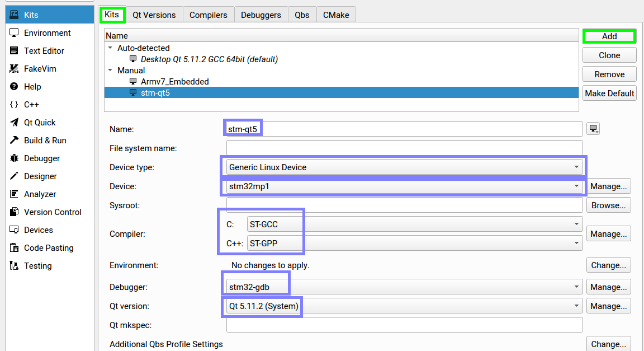This screenshot has width=644, height=351.
Task: Open the kit icon chooser beside Name
Action: [x=593, y=128]
